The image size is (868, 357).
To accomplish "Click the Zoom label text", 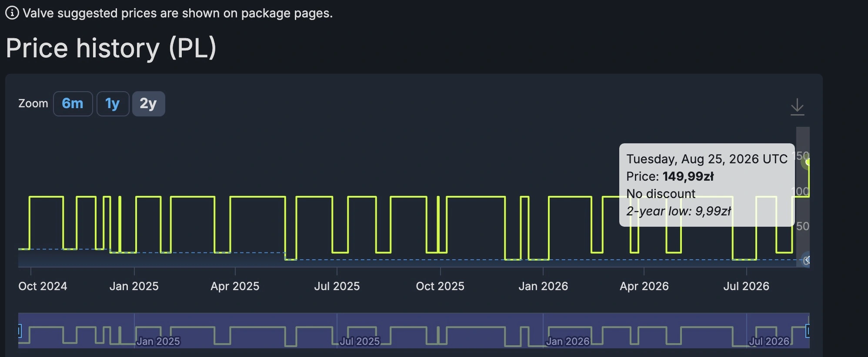I will [x=33, y=103].
